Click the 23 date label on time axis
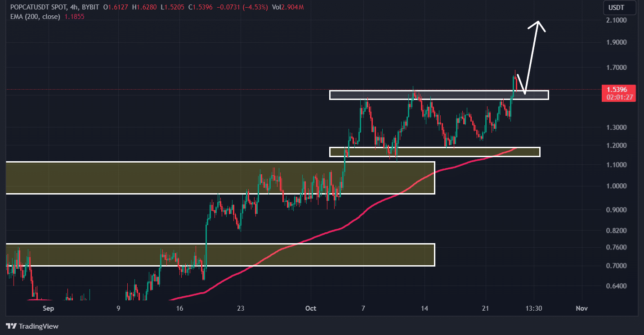 [241, 308]
